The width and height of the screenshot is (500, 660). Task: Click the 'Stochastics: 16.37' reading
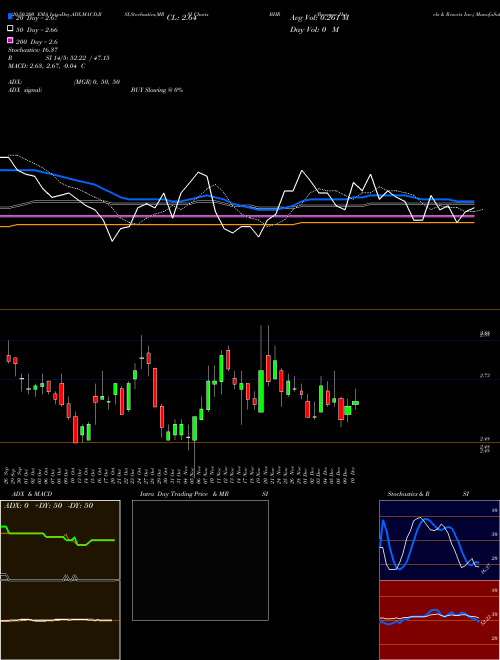(x=33, y=50)
